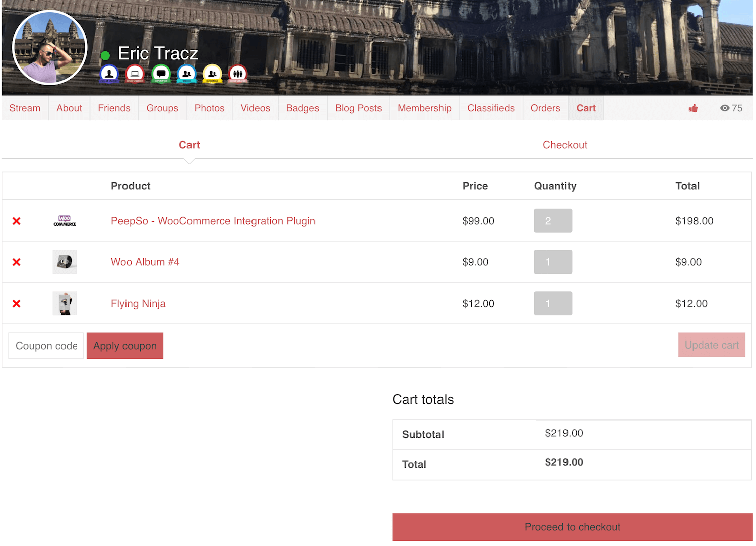
Task: Remove Woo Album #4 from cart
Action: point(17,262)
